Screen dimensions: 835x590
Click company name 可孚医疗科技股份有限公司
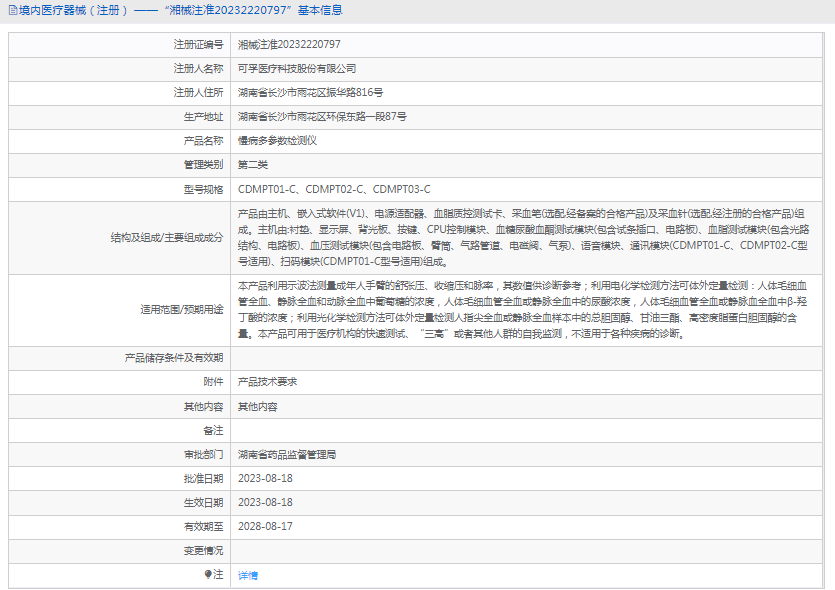pyautogui.click(x=297, y=69)
